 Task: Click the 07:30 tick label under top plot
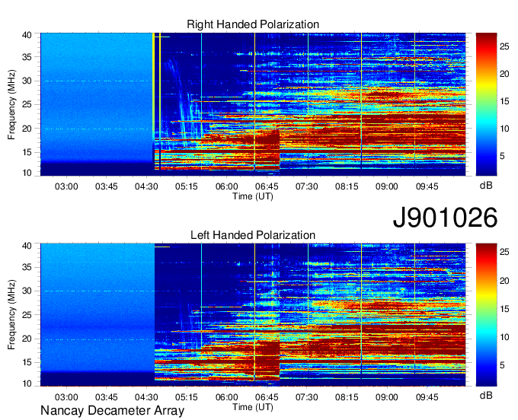tap(306, 186)
